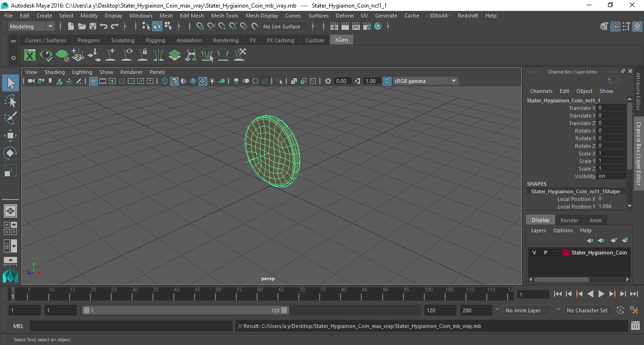Select by hierarchy mode icon
The image size is (644, 345).
(146, 27)
